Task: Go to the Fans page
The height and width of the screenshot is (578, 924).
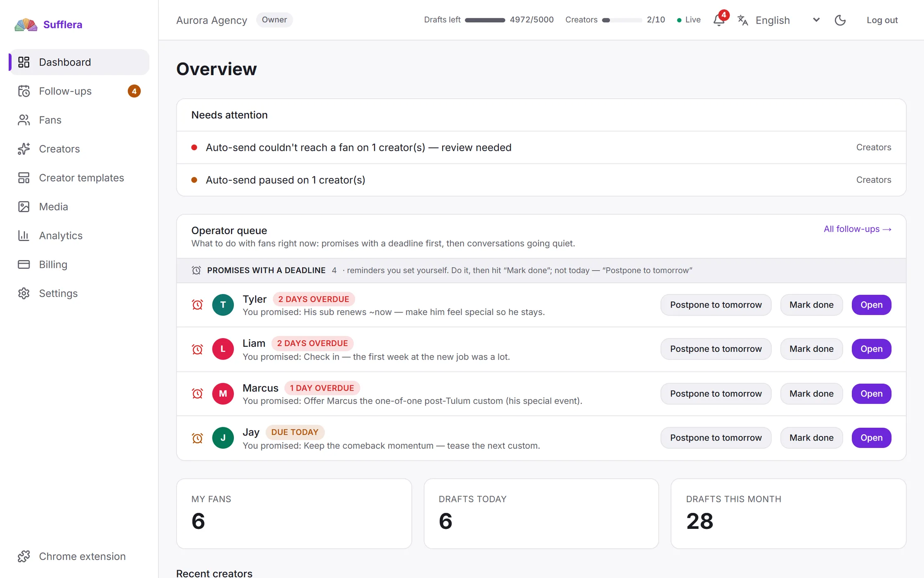Action: click(x=79, y=120)
